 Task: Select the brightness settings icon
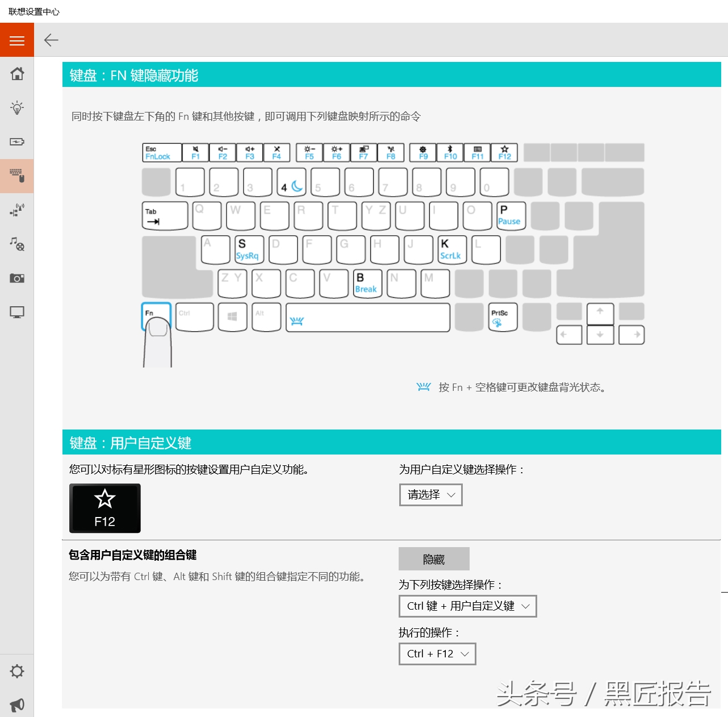tap(17, 107)
